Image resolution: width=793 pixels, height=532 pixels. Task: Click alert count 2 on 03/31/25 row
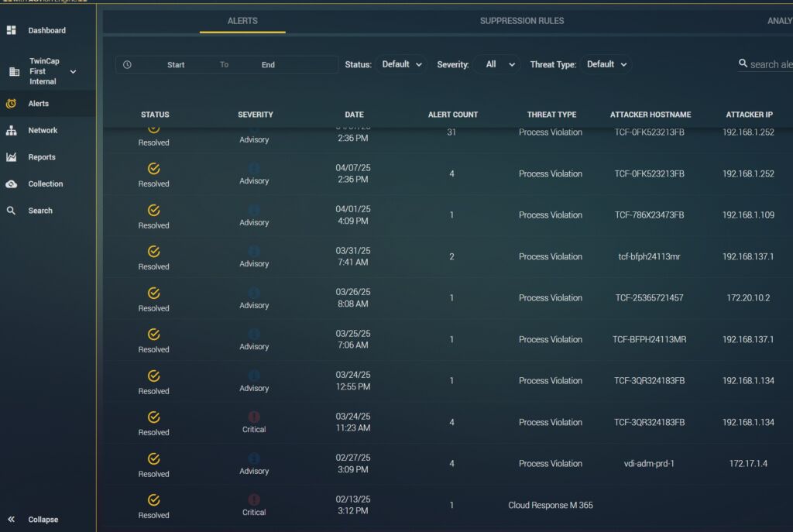(451, 256)
